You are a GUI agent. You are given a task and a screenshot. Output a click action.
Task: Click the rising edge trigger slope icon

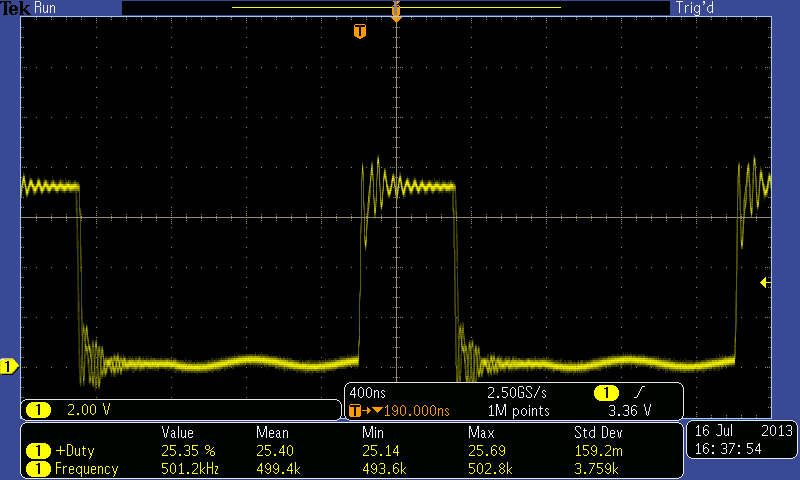pos(639,392)
